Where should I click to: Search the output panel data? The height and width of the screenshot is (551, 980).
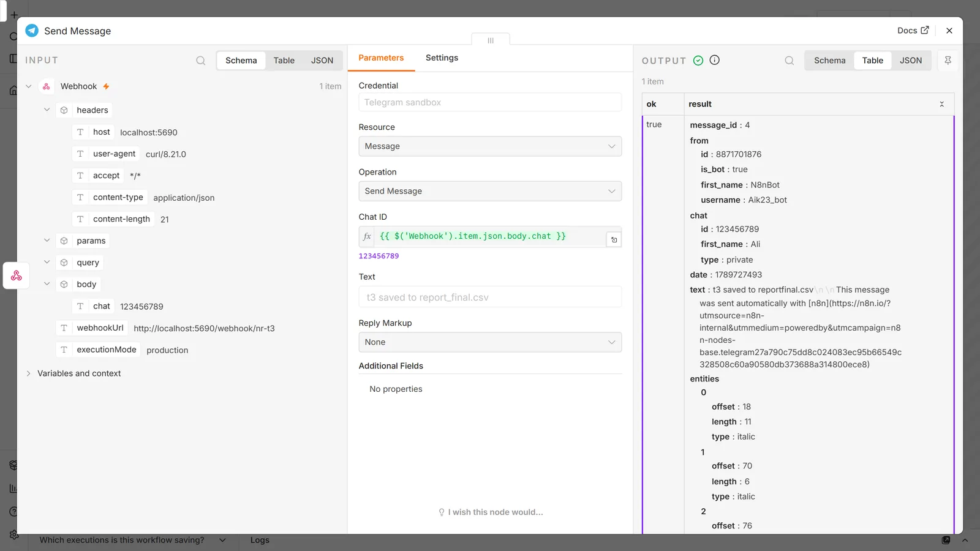pos(789,61)
